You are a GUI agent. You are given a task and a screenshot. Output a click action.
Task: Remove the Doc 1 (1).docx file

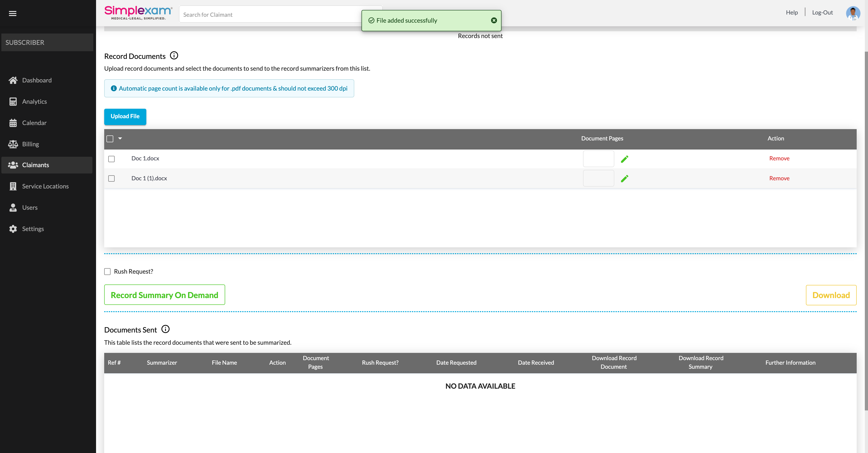pos(779,178)
